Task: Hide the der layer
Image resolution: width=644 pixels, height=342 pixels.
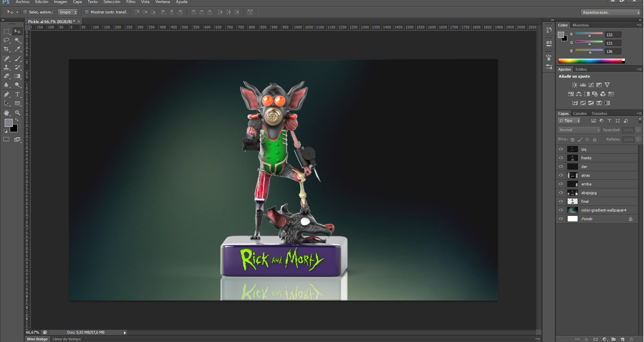Action: point(561,167)
